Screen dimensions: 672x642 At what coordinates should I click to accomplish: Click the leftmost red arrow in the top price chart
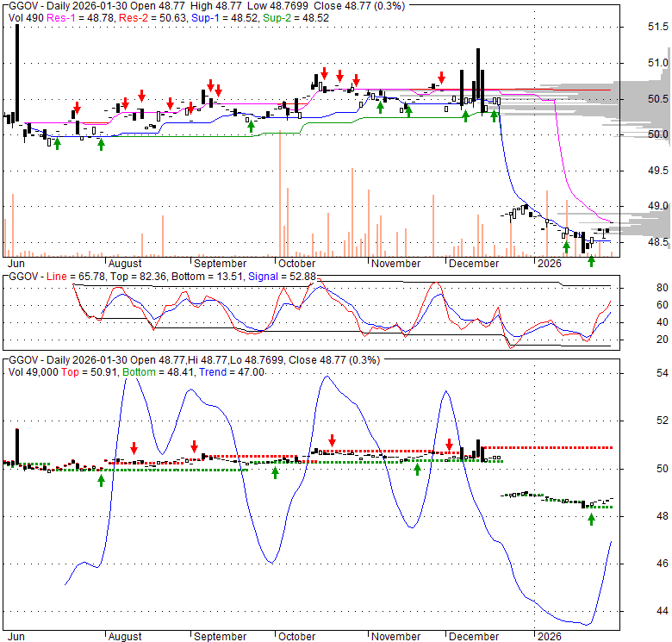point(77,108)
